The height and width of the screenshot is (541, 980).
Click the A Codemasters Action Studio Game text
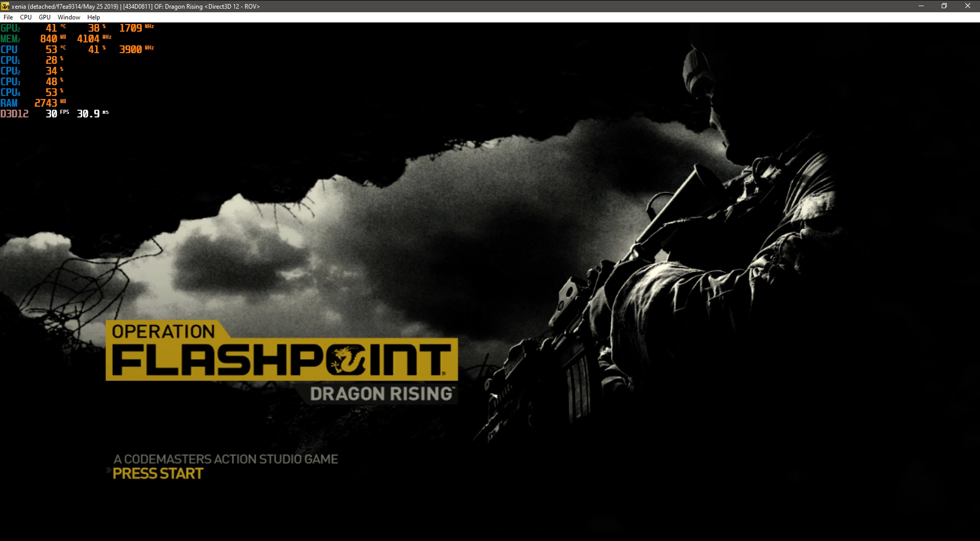click(x=225, y=459)
